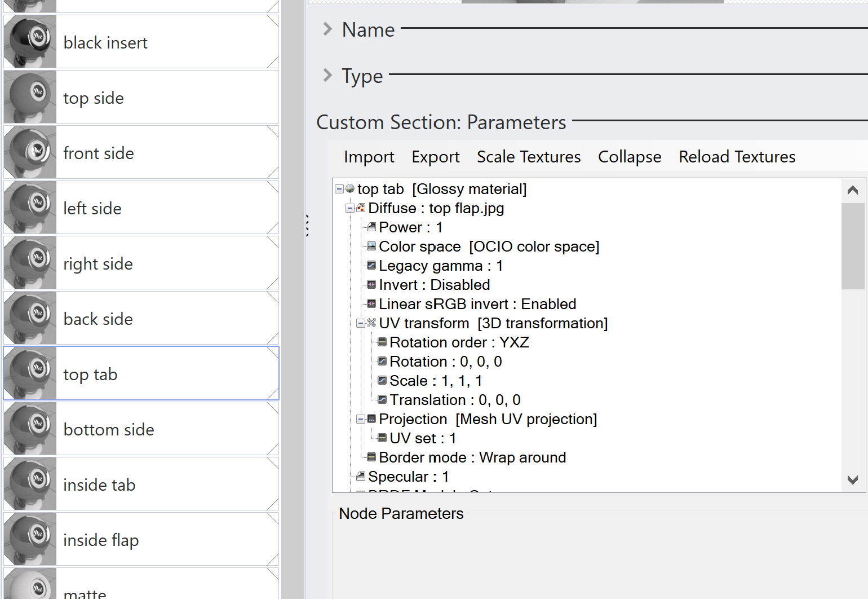Viewport: 868px width, 599px height.
Task: Click the Invert parameter icon
Action: 371,285
